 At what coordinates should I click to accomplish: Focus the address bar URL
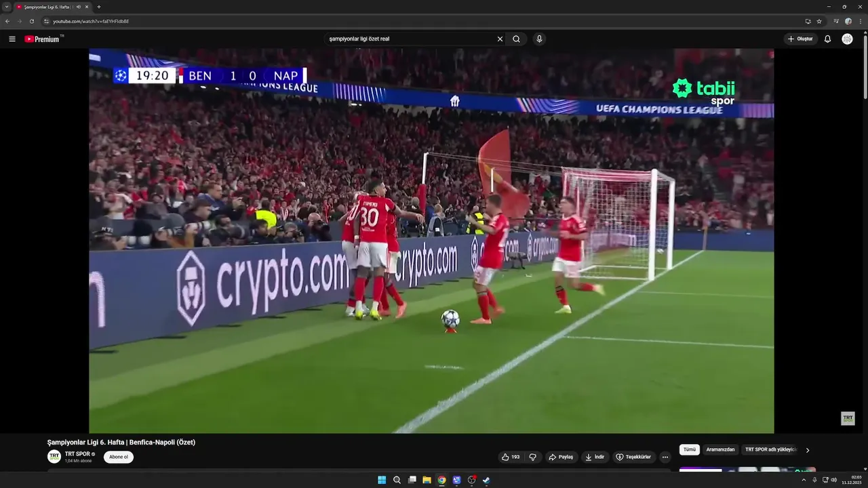91,21
